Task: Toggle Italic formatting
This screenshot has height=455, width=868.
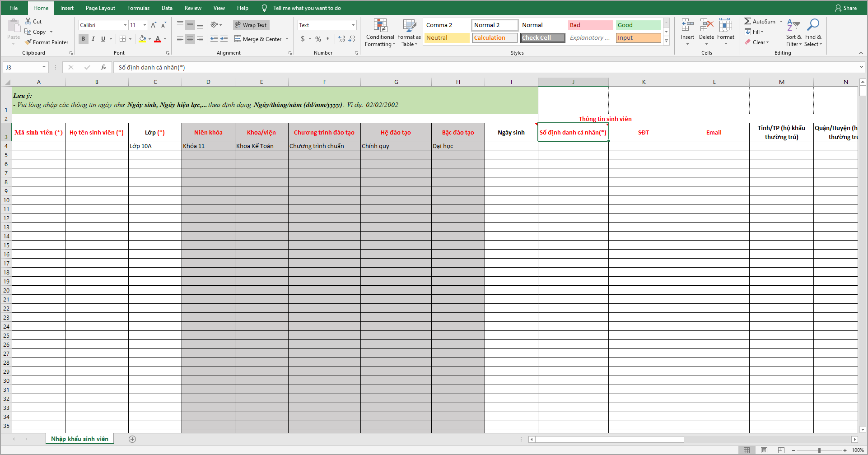Action: [93, 39]
